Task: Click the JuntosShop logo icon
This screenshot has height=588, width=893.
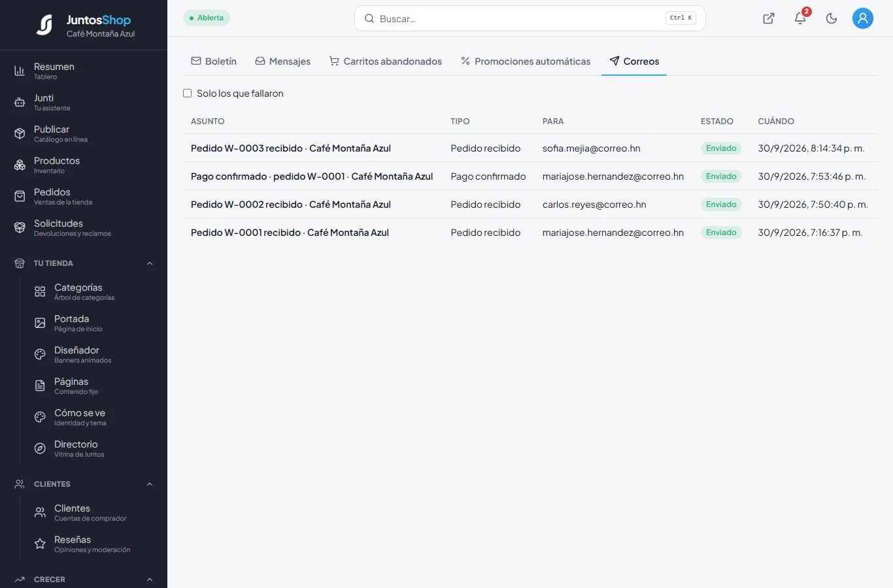Action: pos(44,25)
